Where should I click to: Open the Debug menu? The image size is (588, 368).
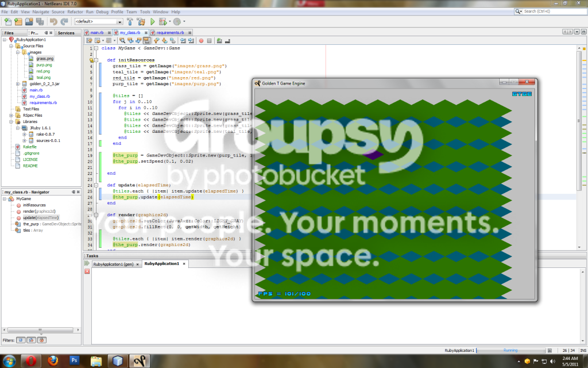click(x=102, y=12)
